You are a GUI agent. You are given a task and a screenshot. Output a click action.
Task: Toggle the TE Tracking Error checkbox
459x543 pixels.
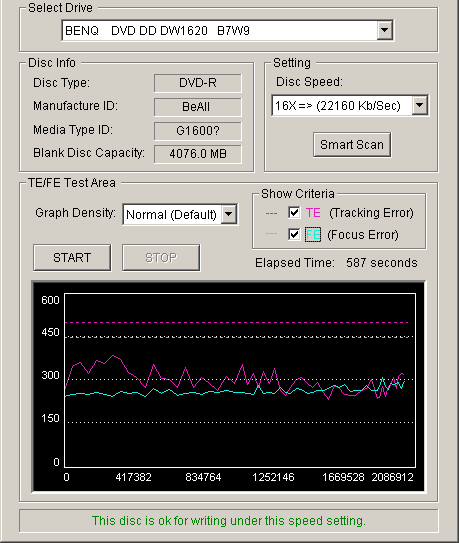[294, 212]
